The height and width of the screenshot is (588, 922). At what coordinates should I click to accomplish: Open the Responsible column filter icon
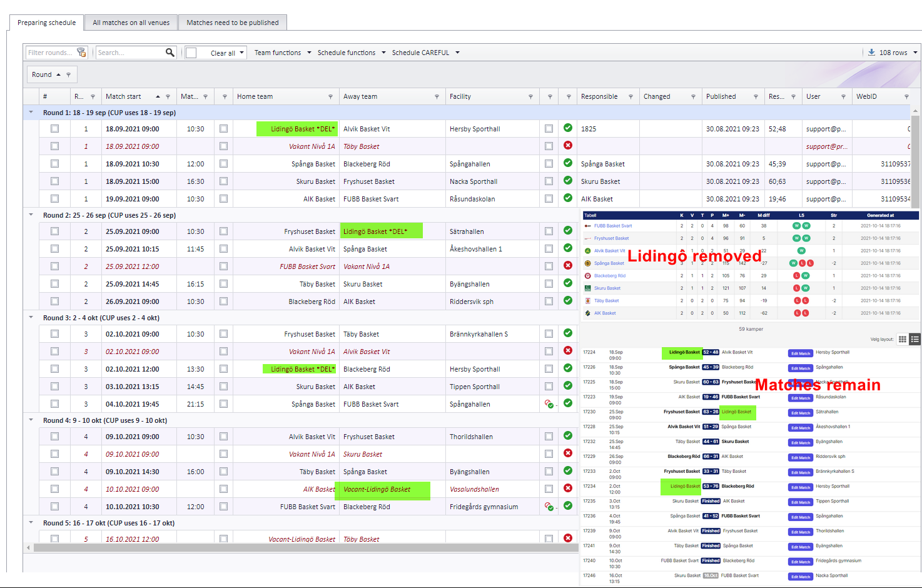[631, 96]
